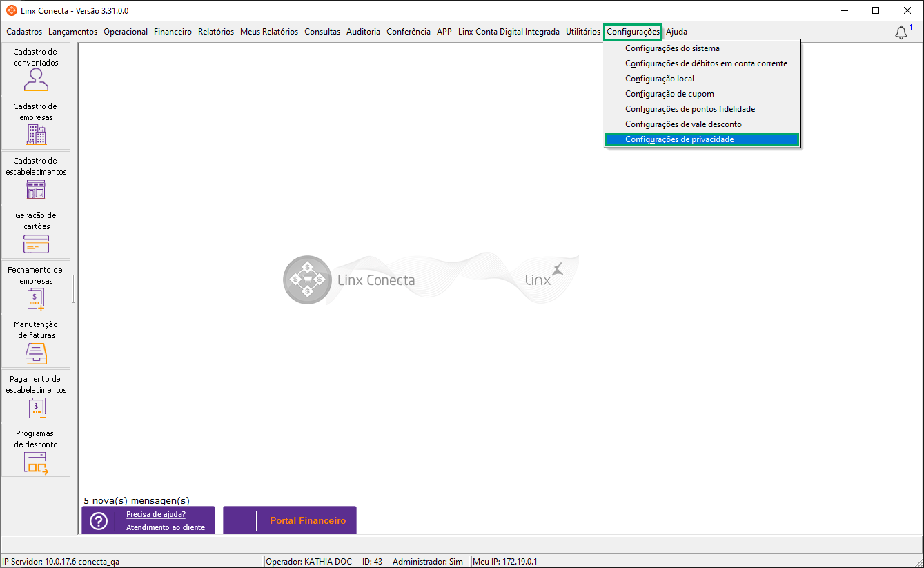
Task: Open the APP menu
Action: pos(444,32)
